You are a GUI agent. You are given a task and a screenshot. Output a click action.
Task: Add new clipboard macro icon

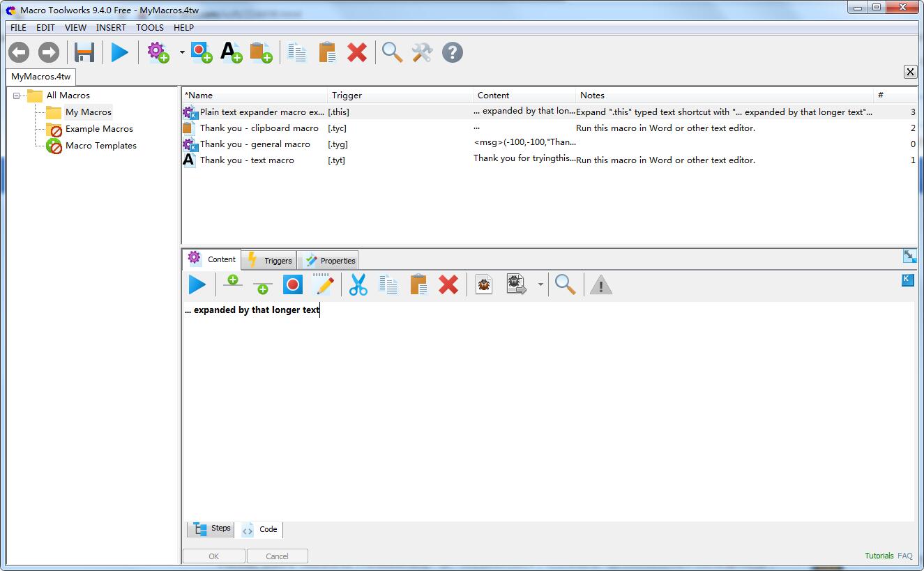(x=262, y=52)
